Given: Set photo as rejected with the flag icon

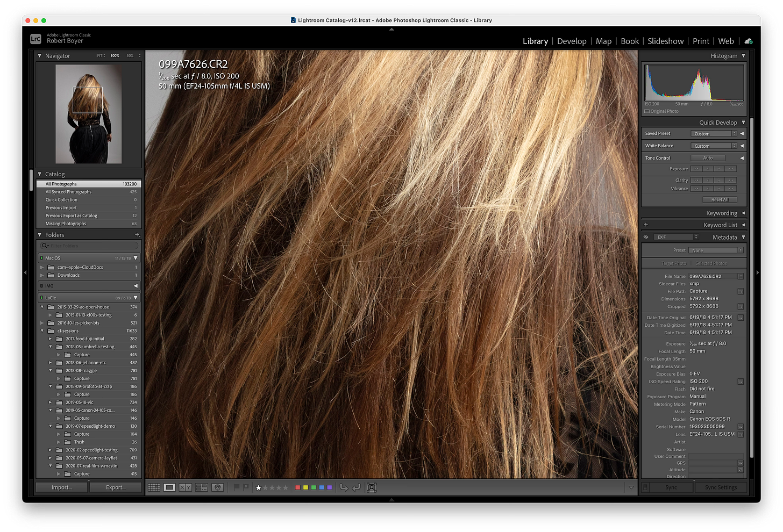Looking at the screenshot, I should point(246,487).
